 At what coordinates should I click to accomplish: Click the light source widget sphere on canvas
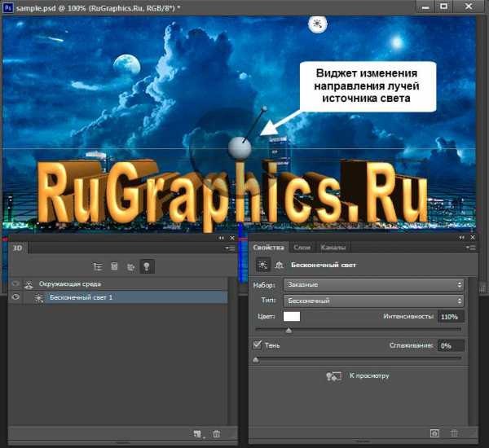[240, 147]
